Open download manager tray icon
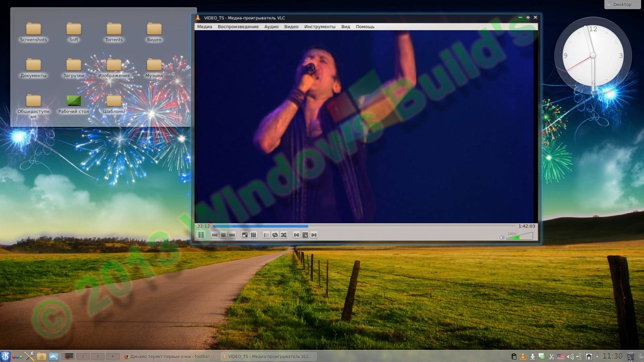Viewport: 644px width, 362px height. [533, 356]
